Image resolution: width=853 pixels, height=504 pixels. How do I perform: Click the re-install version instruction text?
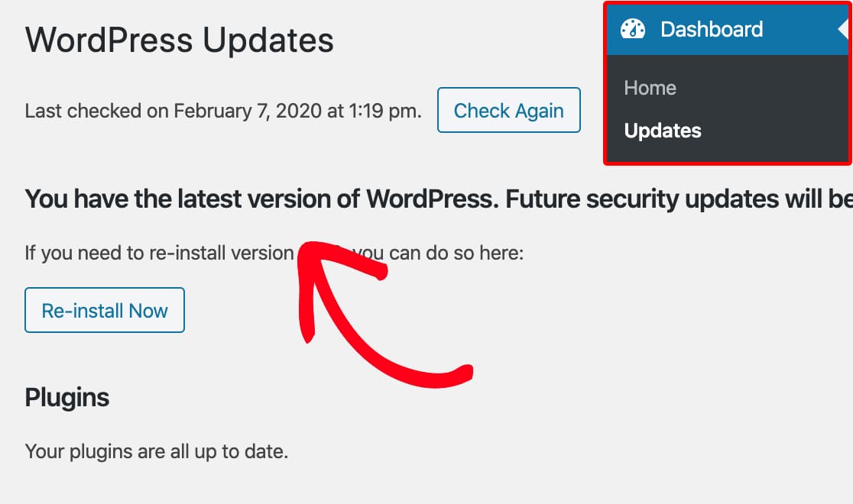274,253
